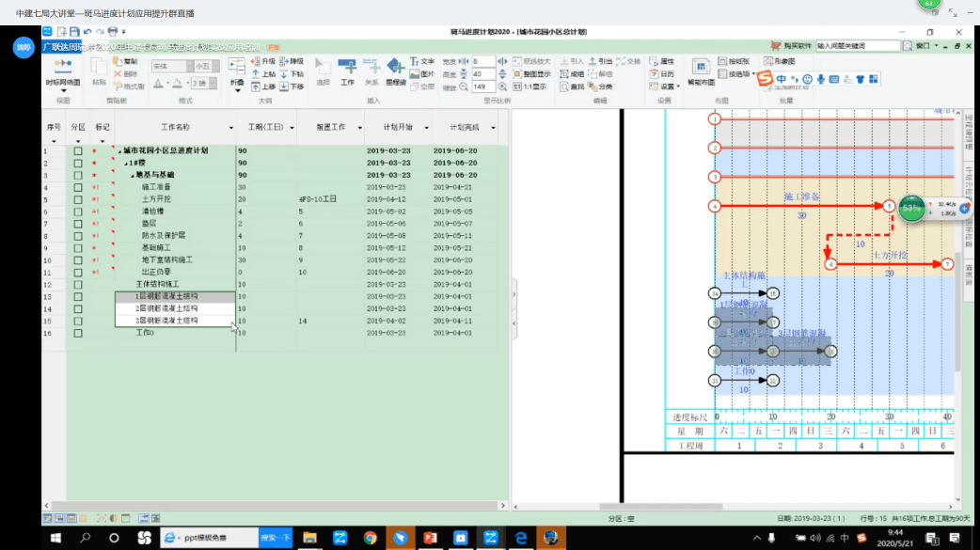
Task: Click 整图显示 fit whole chart
Action: point(532,73)
